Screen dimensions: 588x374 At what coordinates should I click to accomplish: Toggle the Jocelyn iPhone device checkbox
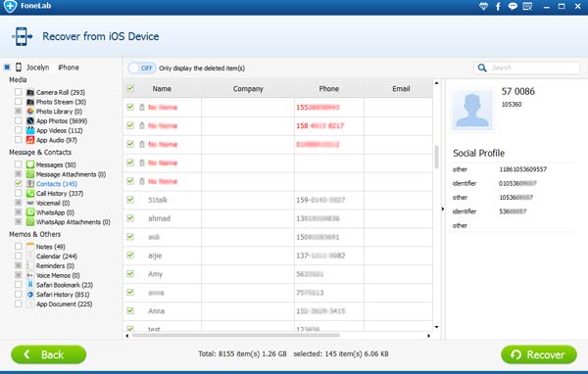tap(7, 68)
